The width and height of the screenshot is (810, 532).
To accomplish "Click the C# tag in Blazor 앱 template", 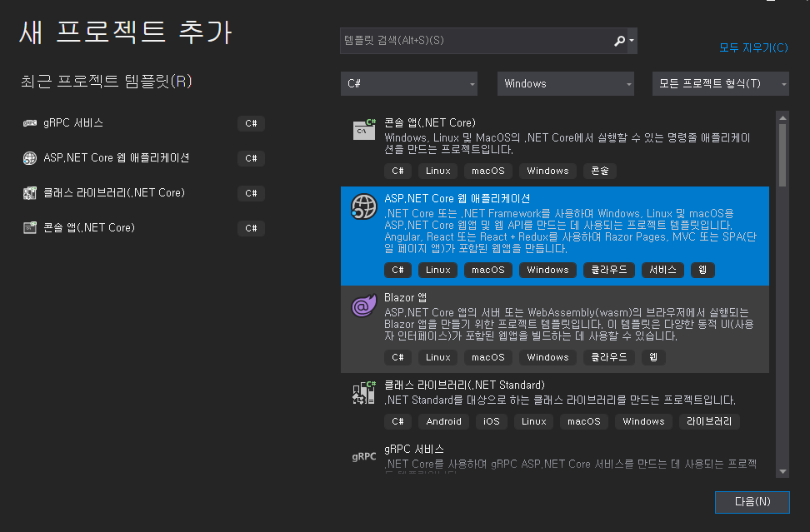I will pyautogui.click(x=397, y=357).
